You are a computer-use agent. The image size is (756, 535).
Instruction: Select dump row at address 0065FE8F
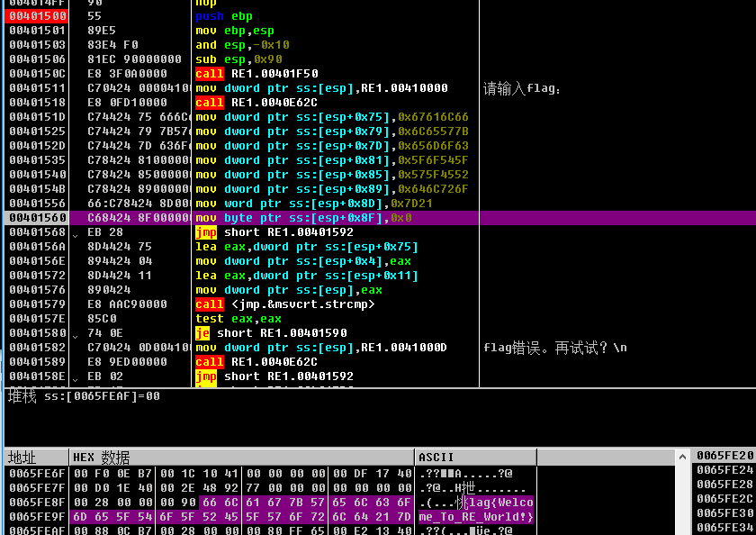click(x=37, y=503)
